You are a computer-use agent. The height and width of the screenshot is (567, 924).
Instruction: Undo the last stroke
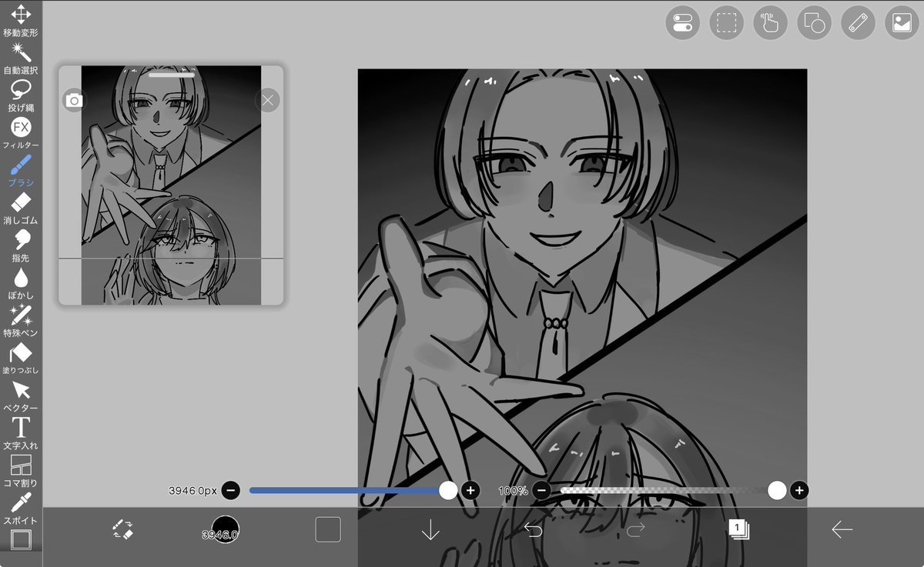[533, 529]
